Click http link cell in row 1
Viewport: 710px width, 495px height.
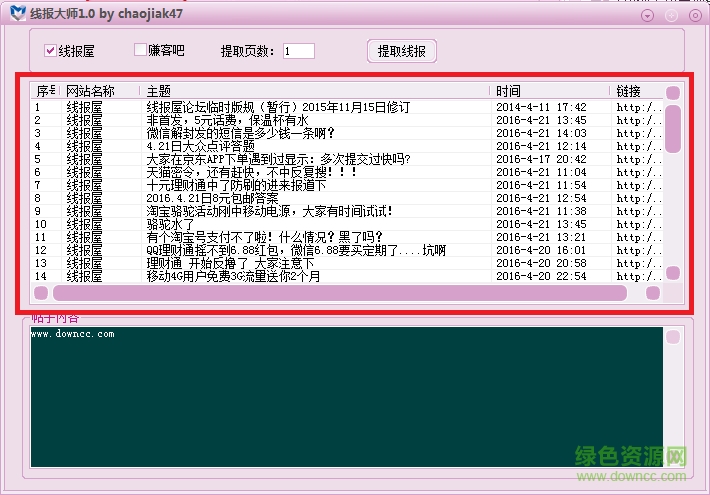[x=639, y=107]
